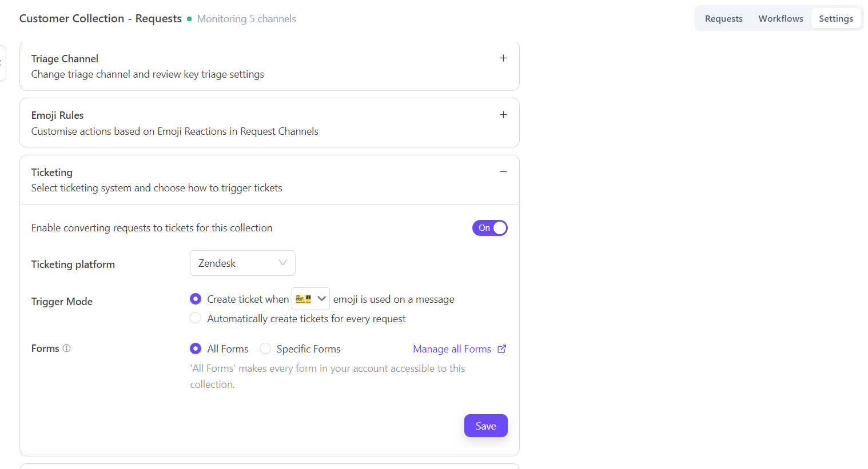Click the external link icon beside Manage all Forms
Screen dimensions: 868x469
point(502,349)
